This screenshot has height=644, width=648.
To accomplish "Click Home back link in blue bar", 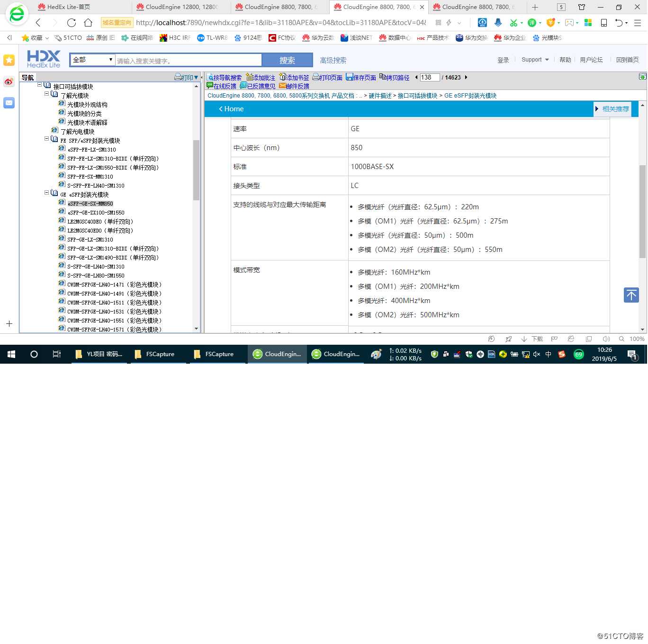I will pyautogui.click(x=231, y=109).
